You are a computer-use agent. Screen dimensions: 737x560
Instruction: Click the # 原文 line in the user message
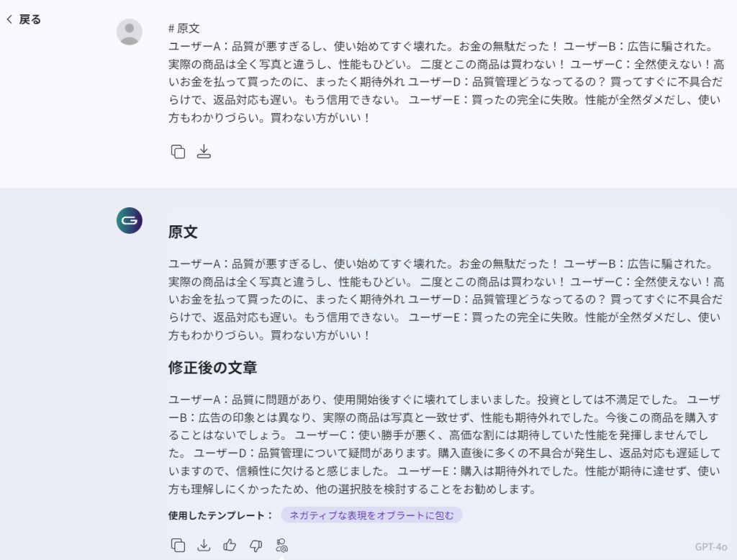point(184,28)
